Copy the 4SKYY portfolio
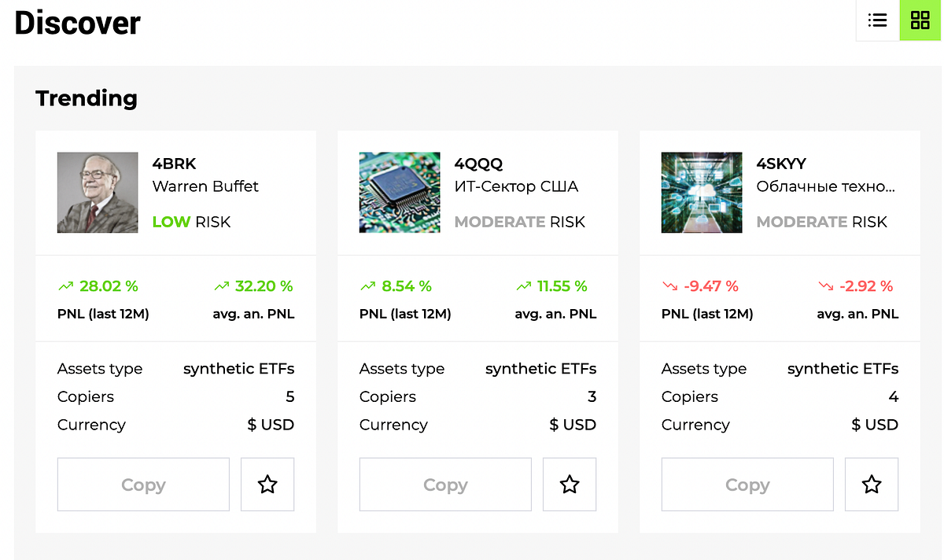Viewport: 944px width, 560px height. 747,484
